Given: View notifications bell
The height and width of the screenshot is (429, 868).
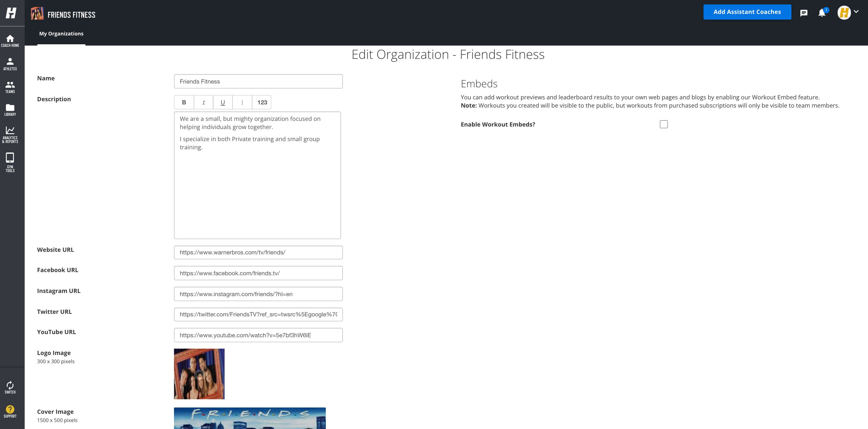Looking at the screenshot, I should pos(822,13).
